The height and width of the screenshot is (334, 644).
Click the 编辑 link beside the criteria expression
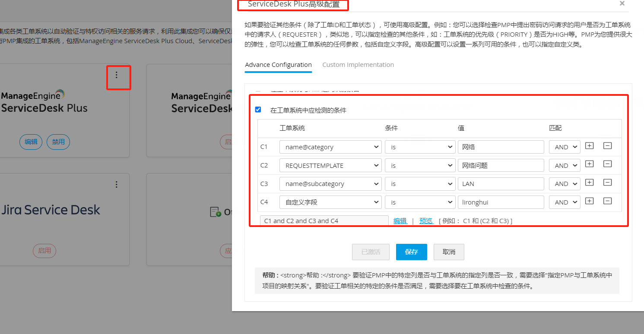pyautogui.click(x=400, y=221)
